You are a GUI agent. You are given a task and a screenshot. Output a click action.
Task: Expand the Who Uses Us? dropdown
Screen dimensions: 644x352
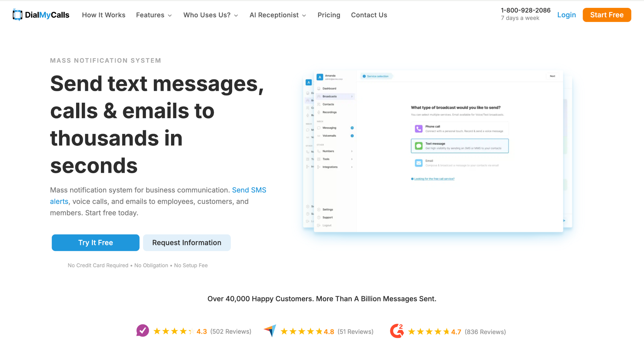[211, 15]
